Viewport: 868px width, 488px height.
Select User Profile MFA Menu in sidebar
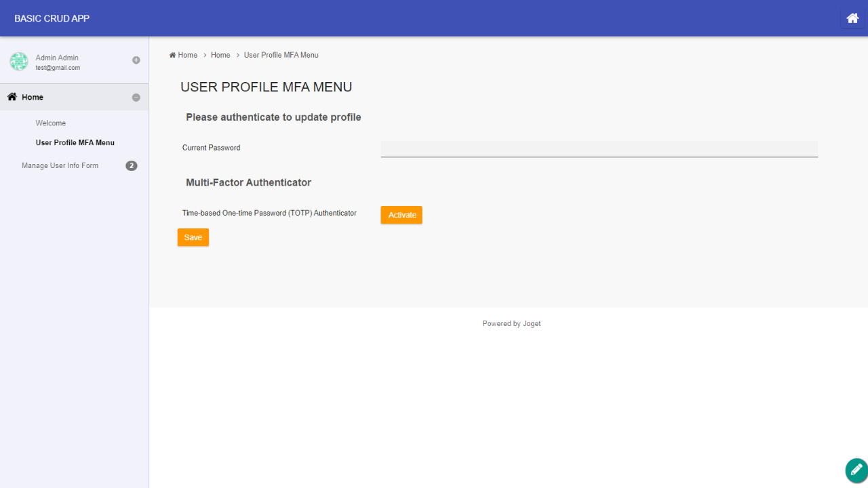[x=75, y=143]
